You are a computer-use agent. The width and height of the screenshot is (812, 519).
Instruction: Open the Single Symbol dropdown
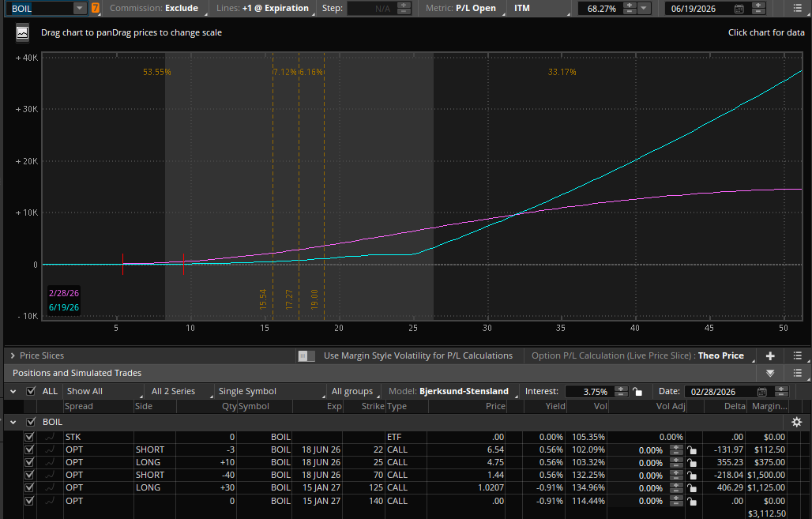click(x=271, y=392)
